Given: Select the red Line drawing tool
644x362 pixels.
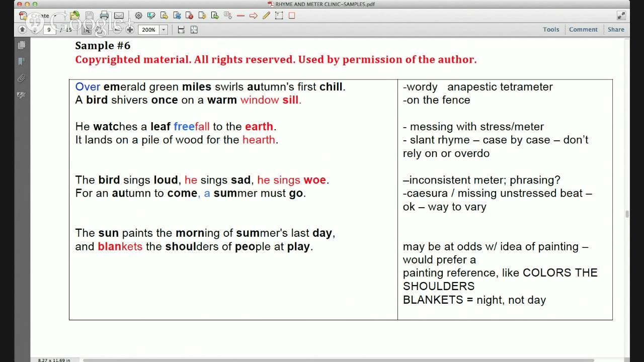Looking at the screenshot, I should coord(240,16).
